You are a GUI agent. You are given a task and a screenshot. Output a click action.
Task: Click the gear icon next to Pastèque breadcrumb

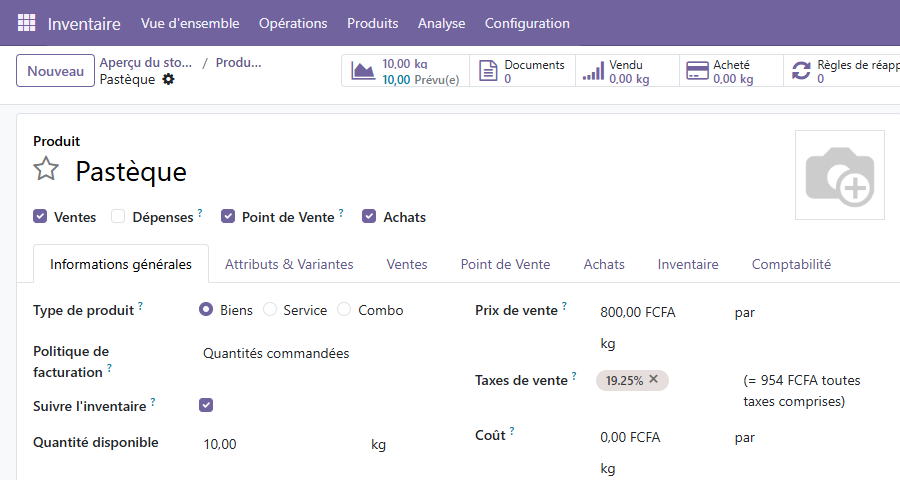(x=168, y=79)
